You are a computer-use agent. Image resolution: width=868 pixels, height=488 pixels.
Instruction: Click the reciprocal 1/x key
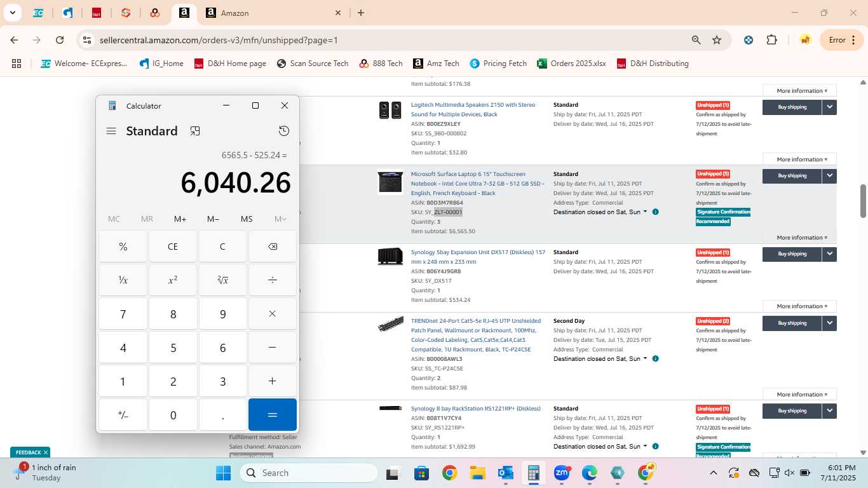123,280
